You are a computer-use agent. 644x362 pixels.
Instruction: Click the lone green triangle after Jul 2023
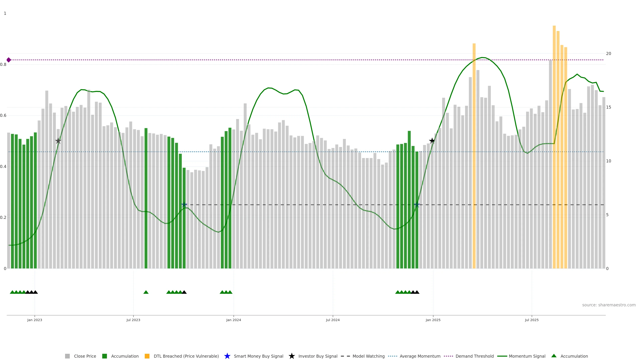click(146, 292)
